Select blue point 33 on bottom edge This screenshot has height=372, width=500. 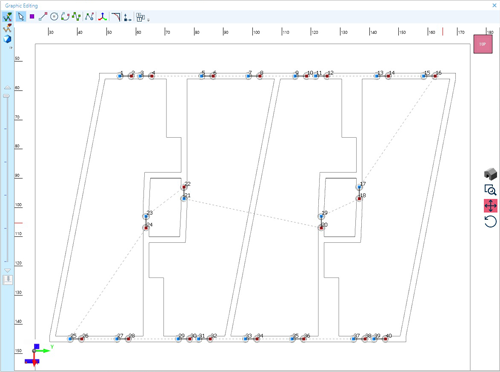(246, 339)
